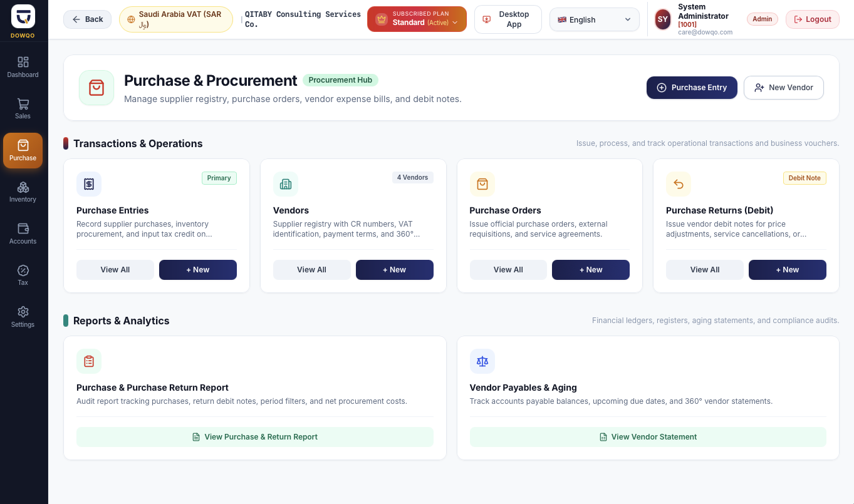Image resolution: width=854 pixels, height=504 pixels.
Task: Select the Purchase tab in sidebar
Action: 23,150
